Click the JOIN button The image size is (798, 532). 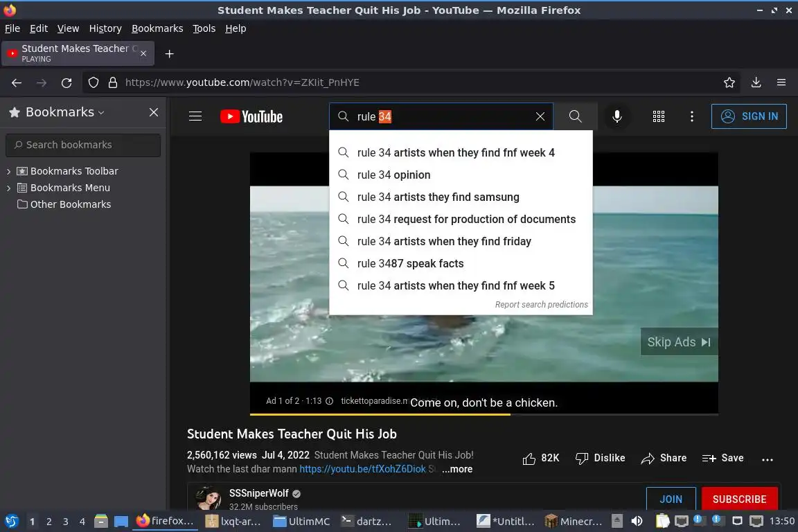click(x=671, y=499)
